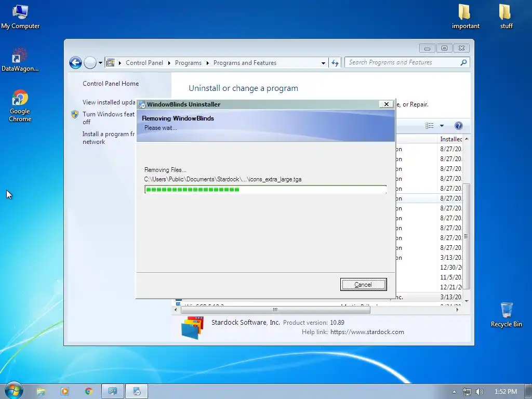
Task: Show hidden system tray icons
Action: point(454,392)
